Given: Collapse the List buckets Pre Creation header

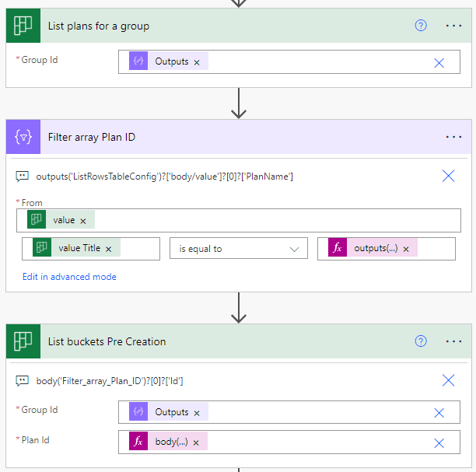Looking at the screenshot, I should pyautogui.click(x=233, y=341).
